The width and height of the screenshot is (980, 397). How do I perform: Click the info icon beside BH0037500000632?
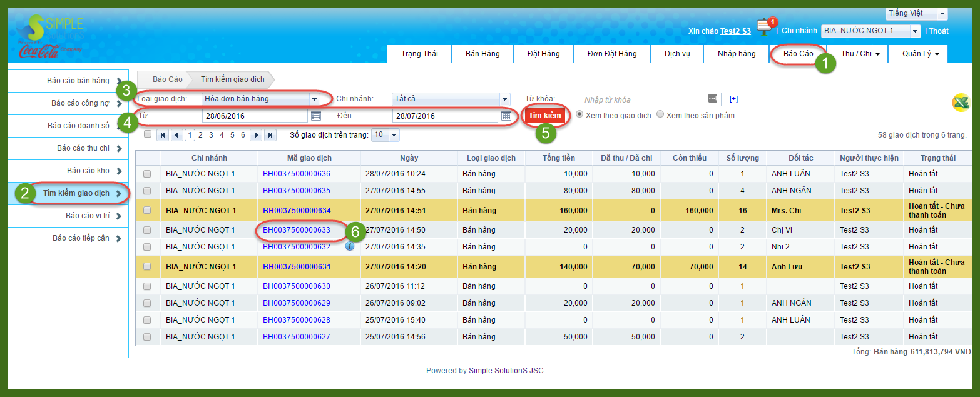tap(350, 246)
